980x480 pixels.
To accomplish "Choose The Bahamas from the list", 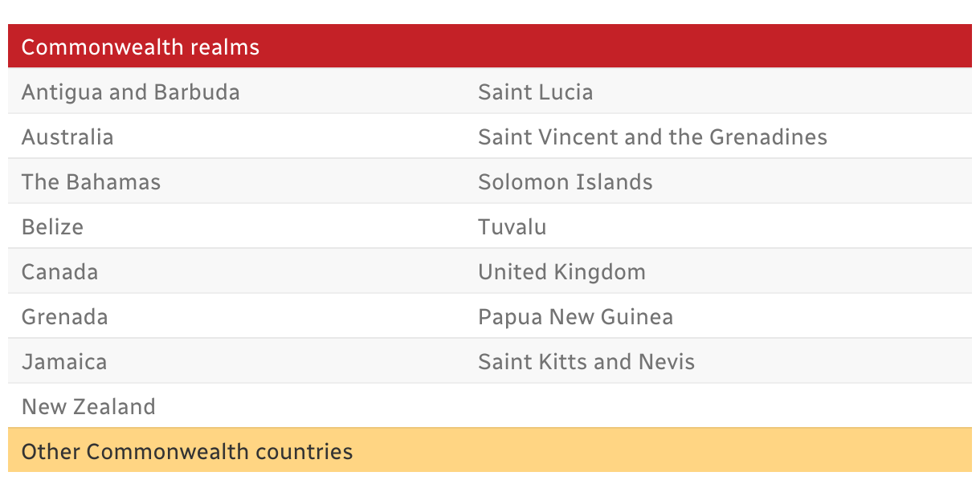I will pyautogui.click(x=91, y=182).
